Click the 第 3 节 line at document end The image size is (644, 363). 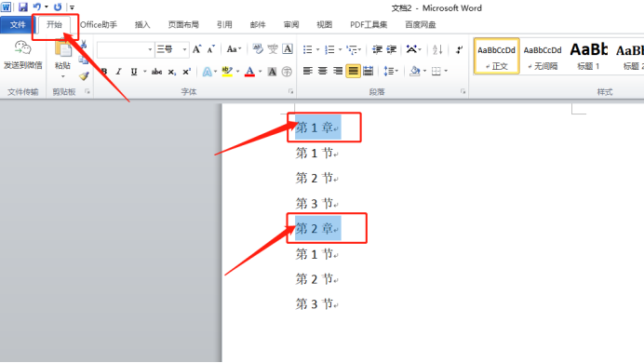tap(316, 303)
